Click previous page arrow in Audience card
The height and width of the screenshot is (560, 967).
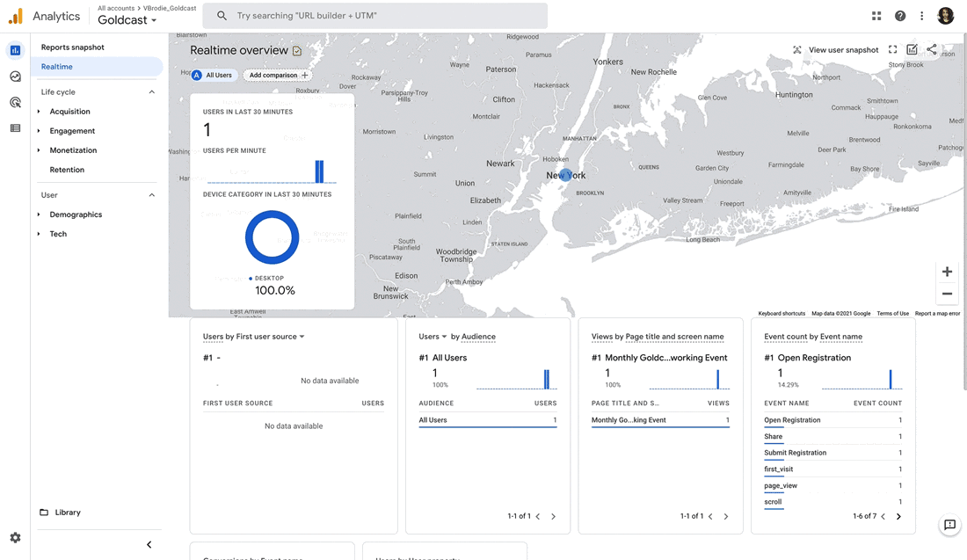[x=538, y=517]
